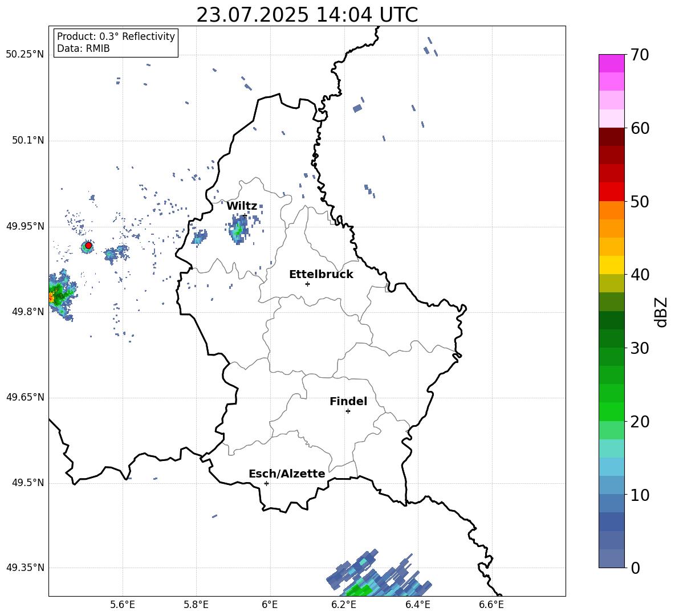Click the rain cell just below Wiltz

pyautogui.click(x=237, y=229)
